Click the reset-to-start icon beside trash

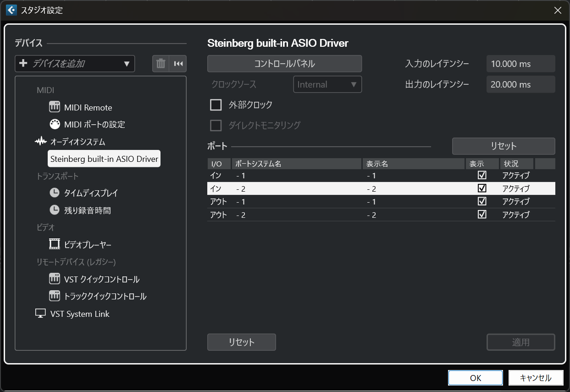pos(178,64)
